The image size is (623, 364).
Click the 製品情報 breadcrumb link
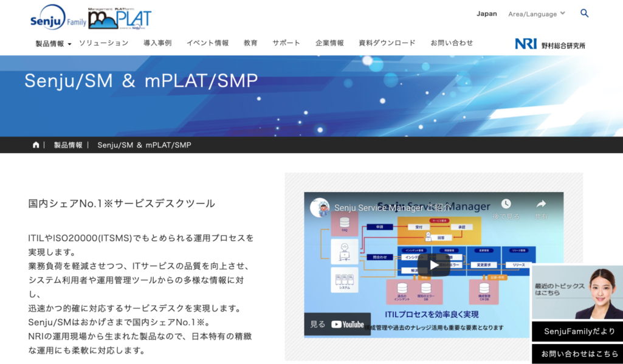tap(68, 145)
